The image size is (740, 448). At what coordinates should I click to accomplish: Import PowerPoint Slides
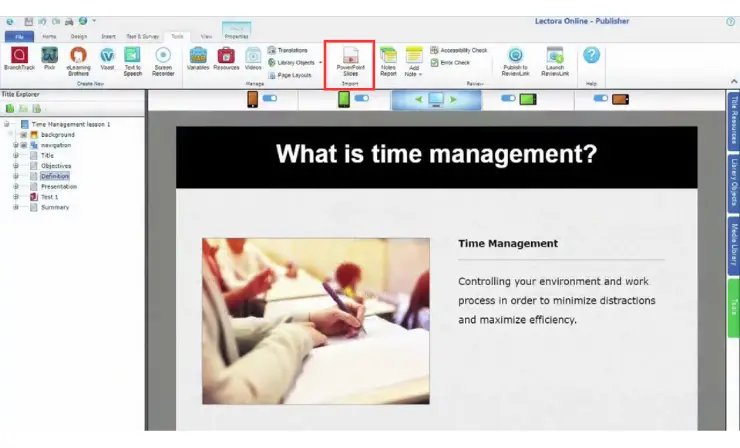(x=350, y=61)
